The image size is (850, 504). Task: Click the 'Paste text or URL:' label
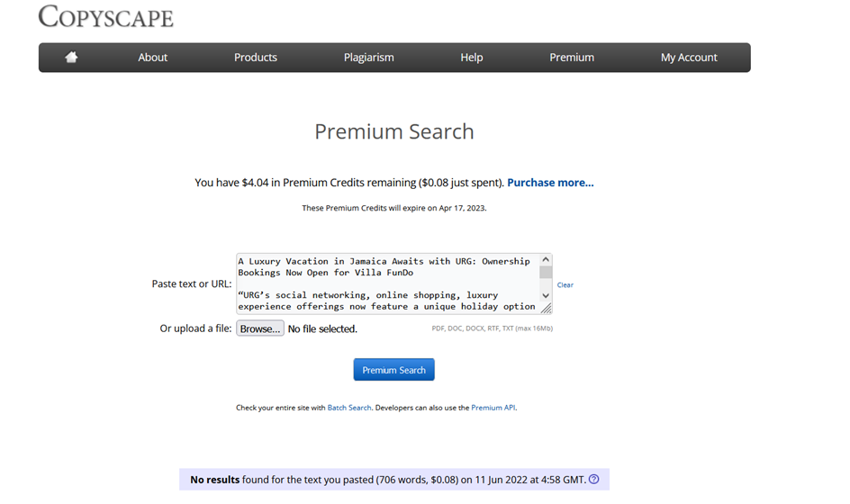click(192, 284)
